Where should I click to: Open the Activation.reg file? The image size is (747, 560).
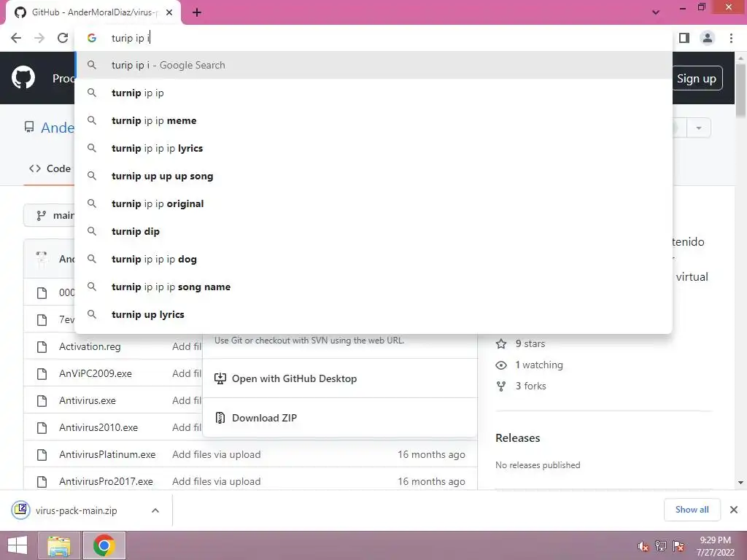90,346
